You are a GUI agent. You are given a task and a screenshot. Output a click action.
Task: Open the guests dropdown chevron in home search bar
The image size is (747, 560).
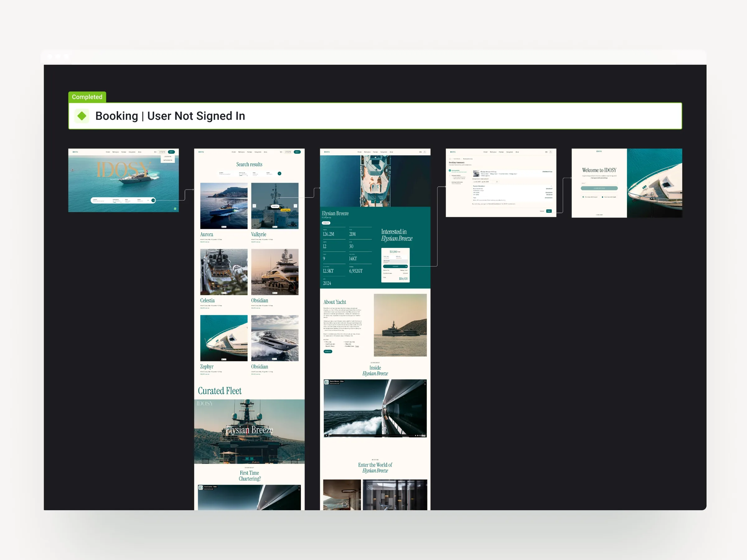(x=148, y=200)
